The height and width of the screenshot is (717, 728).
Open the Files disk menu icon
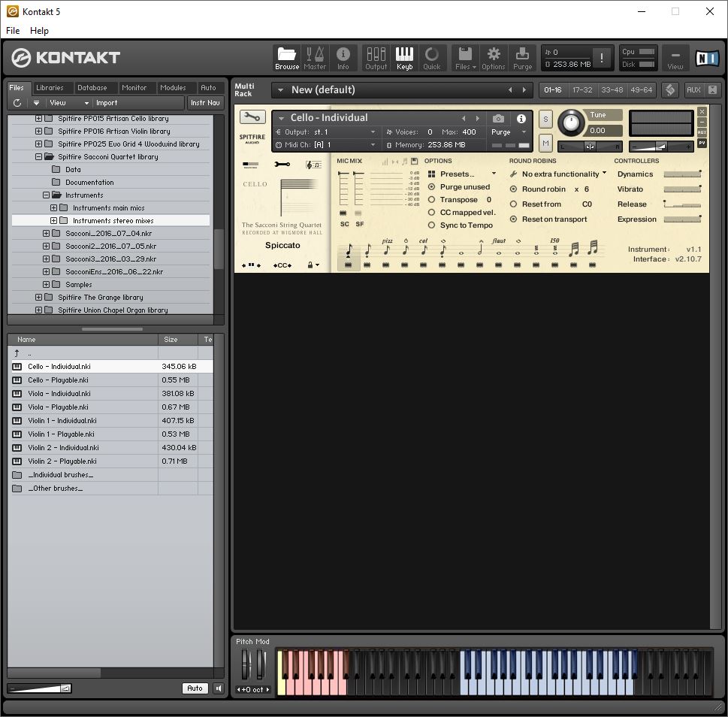(465, 58)
